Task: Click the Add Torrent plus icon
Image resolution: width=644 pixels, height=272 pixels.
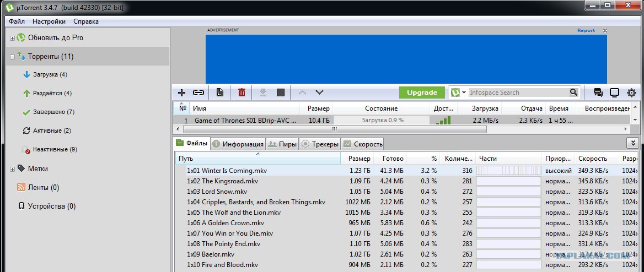Action: 181,93
